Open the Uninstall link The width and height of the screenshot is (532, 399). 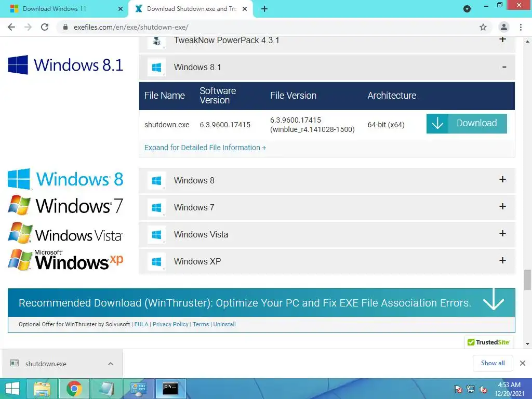coord(224,324)
